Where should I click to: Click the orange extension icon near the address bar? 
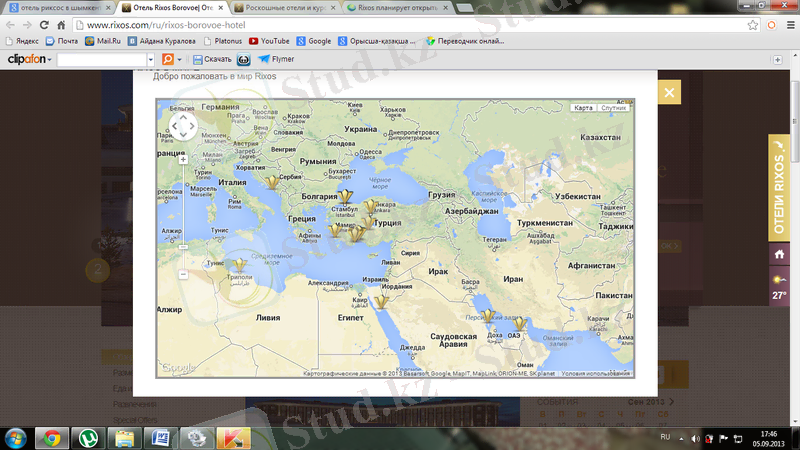pyautogui.click(x=771, y=25)
